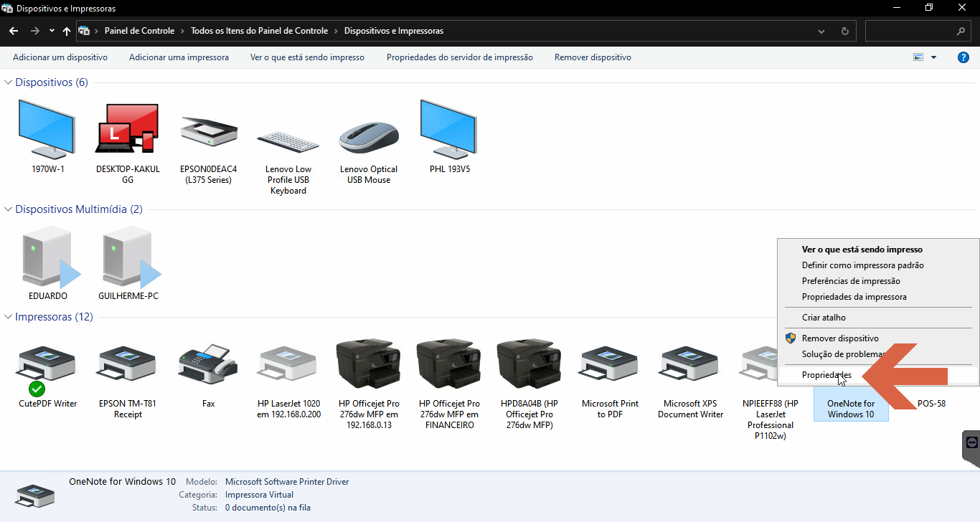Click the OneNote for Windows 10 label
The width and height of the screenshot is (980, 522).
click(x=851, y=409)
